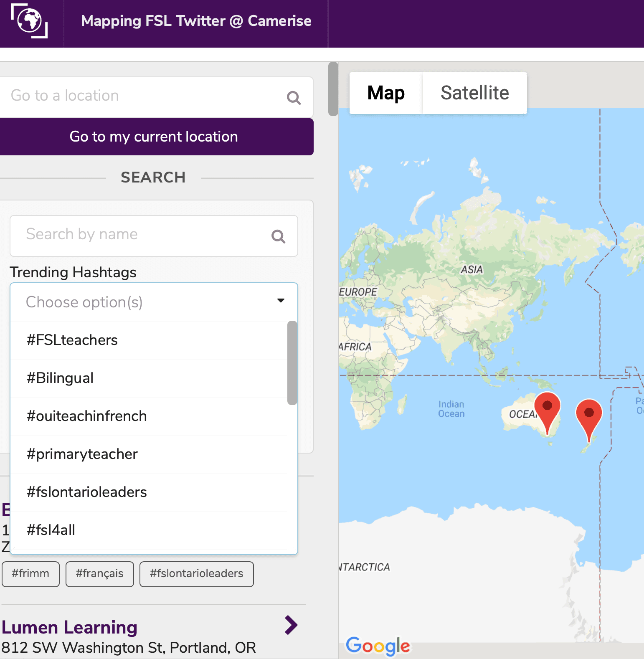Viewport: 644px width, 659px height.
Task: Click the 812 SW Washington St address
Action: [x=129, y=648]
